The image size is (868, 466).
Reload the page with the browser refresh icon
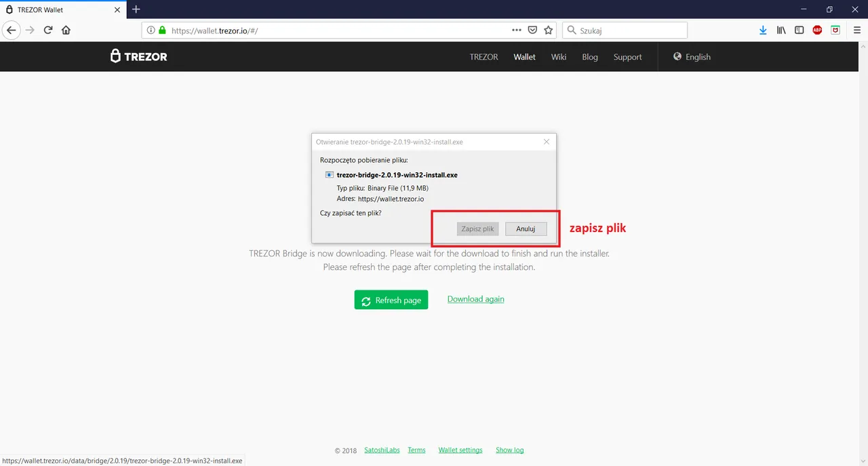48,30
